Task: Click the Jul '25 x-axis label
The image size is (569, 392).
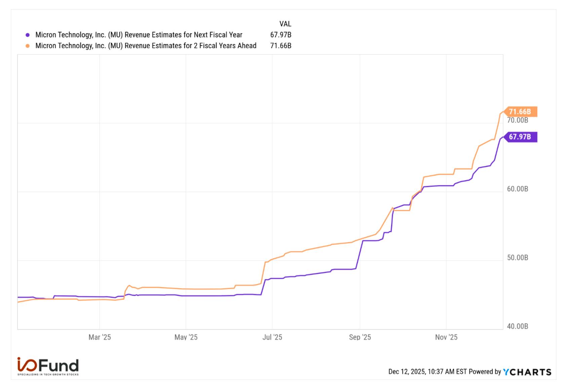Action: click(272, 337)
